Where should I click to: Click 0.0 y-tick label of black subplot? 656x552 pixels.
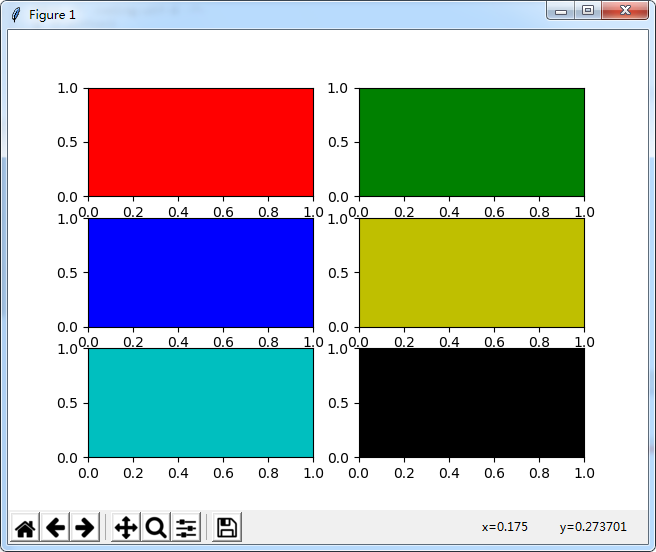(338, 458)
